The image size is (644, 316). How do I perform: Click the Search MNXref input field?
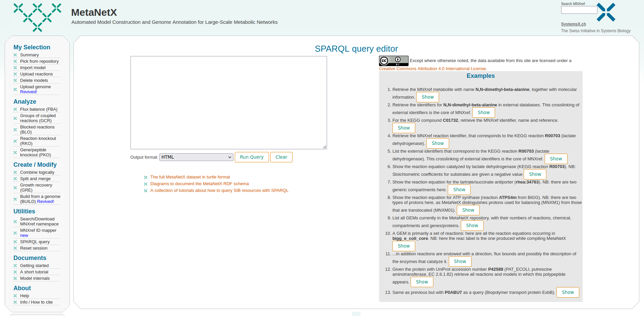point(579,10)
